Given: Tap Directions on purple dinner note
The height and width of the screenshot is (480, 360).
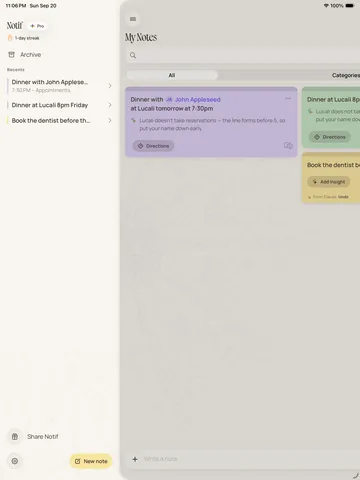Looking at the screenshot, I should click(153, 146).
